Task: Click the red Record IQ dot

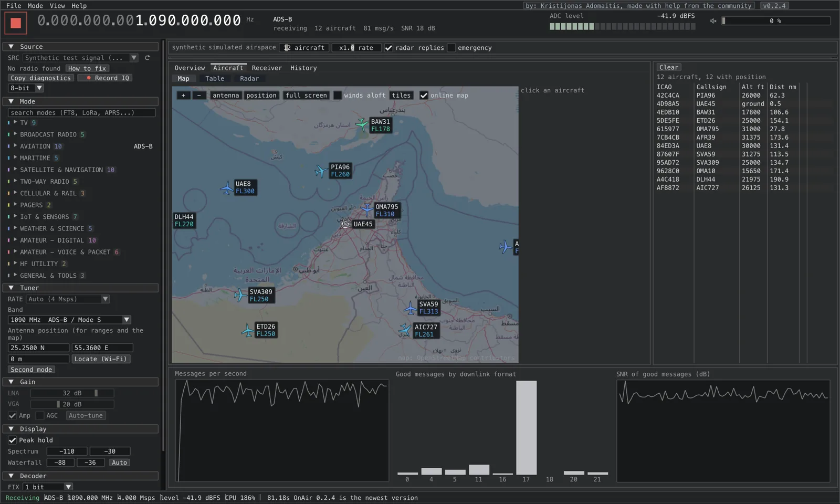Action: click(x=89, y=78)
